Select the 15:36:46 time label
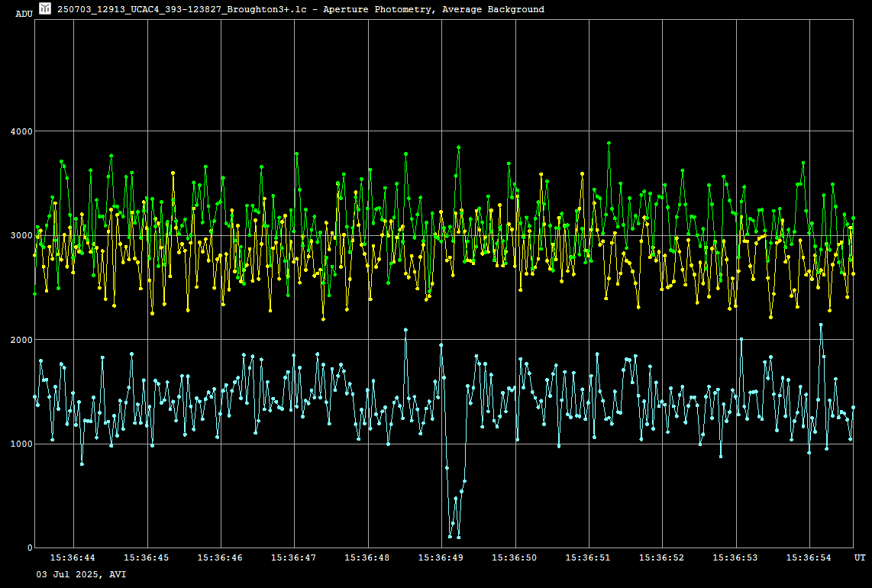872x588 pixels. (220, 558)
